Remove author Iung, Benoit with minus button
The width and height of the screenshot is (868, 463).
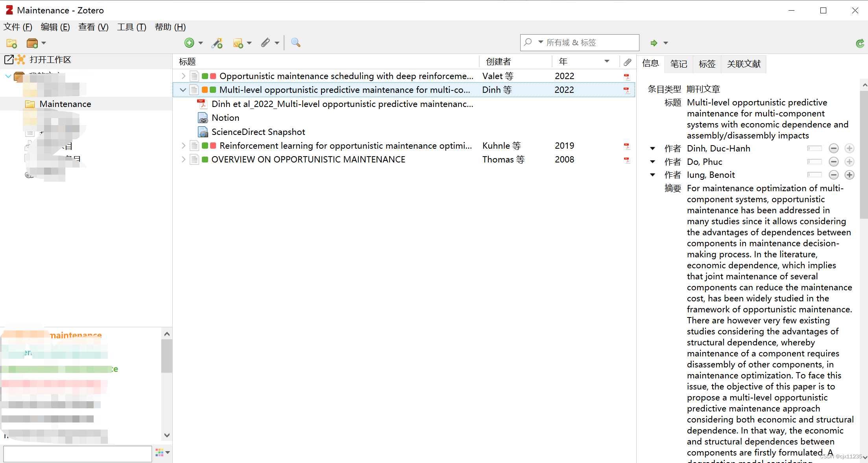click(x=833, y=175)
